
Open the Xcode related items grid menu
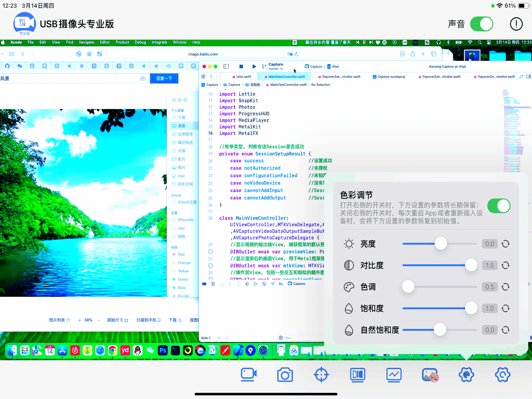pyautogui.click(x=203, y=77)
